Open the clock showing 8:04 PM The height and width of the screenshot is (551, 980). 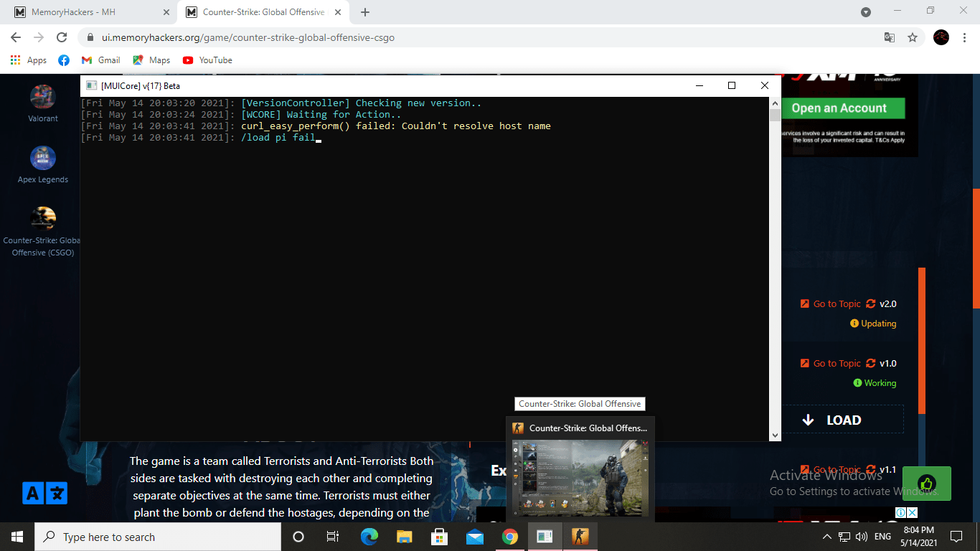918,537
